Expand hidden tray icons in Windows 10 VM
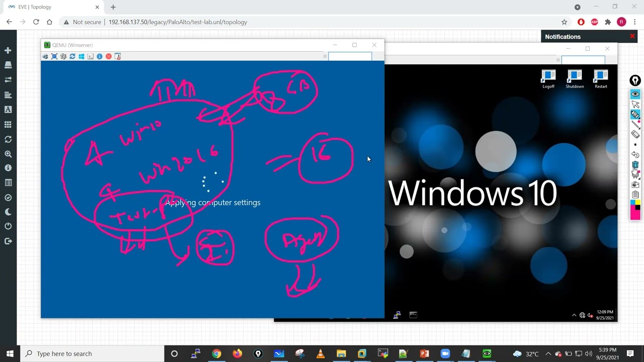The width and height of the screenshot is (644, 362). pos(574,315)
